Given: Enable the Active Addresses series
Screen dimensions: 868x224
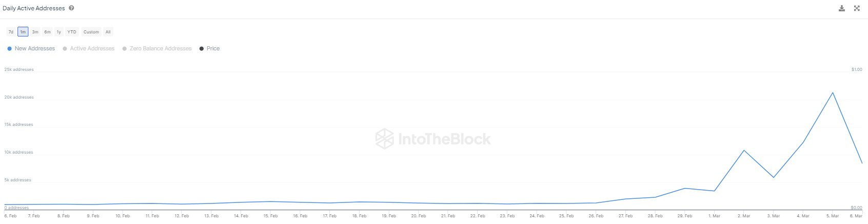Looking at the screenshot, I should [x=92, y=48].
